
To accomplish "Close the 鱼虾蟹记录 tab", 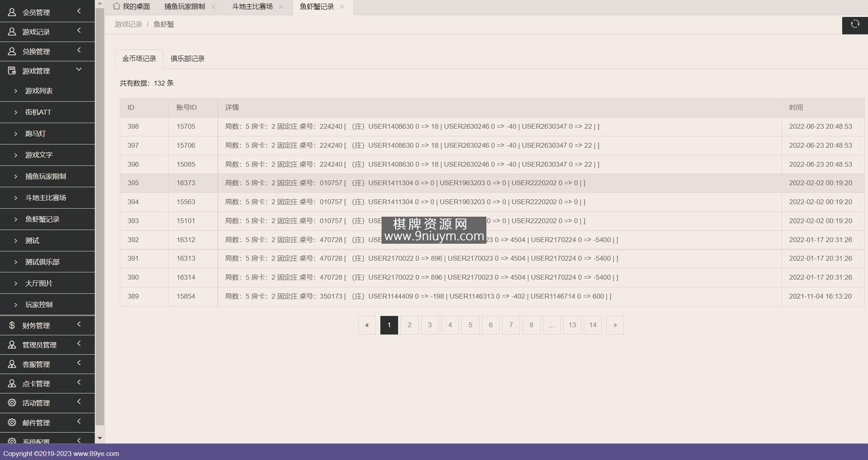I will tap(342, 6).
